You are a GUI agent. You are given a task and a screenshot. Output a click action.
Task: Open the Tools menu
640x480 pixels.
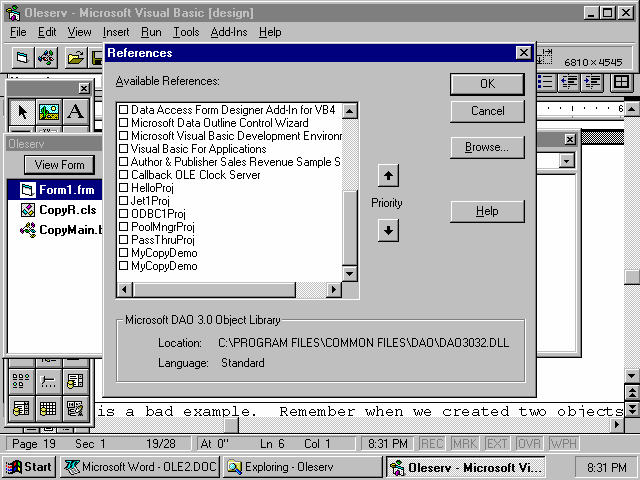186,32
